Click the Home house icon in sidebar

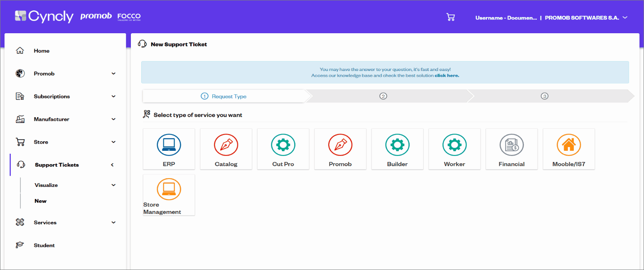[20, 51]
